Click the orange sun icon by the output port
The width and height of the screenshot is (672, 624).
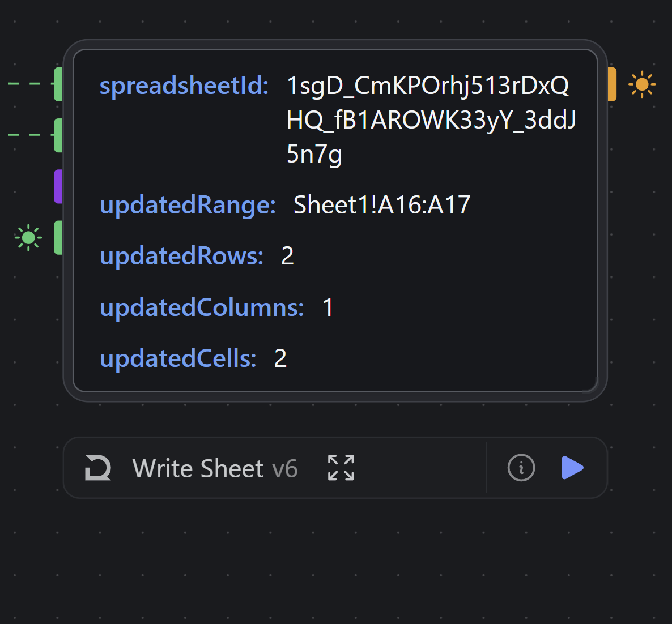pyautogui.click(x=641, y=85)
